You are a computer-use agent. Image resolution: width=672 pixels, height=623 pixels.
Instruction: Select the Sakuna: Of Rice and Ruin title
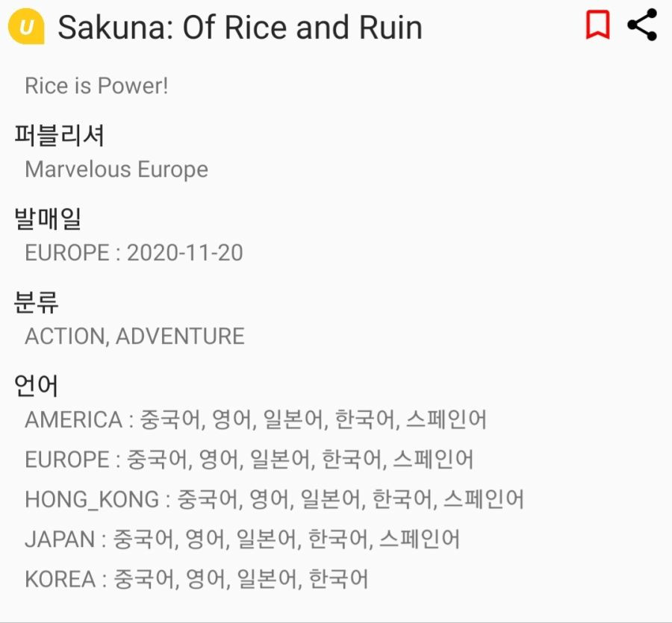click(x=240, y=28)
